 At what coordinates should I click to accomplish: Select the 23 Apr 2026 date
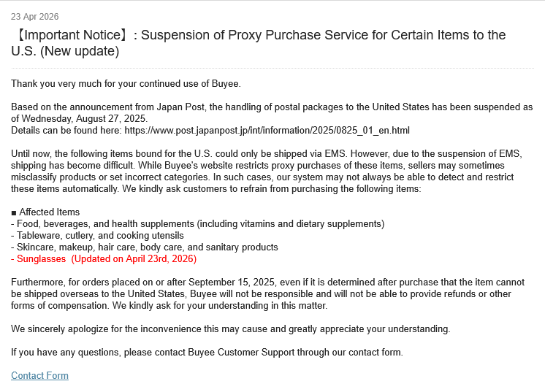coord(35,17)
